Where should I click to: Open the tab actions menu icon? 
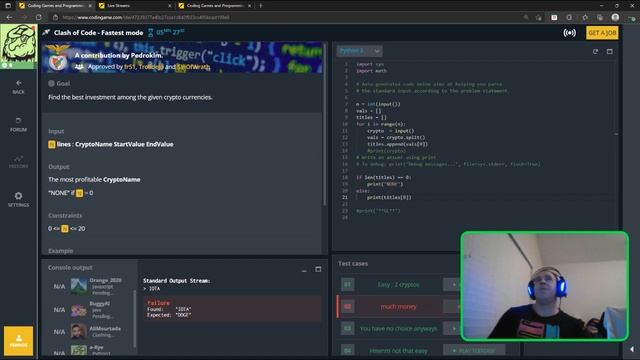(x=8, y=6)
